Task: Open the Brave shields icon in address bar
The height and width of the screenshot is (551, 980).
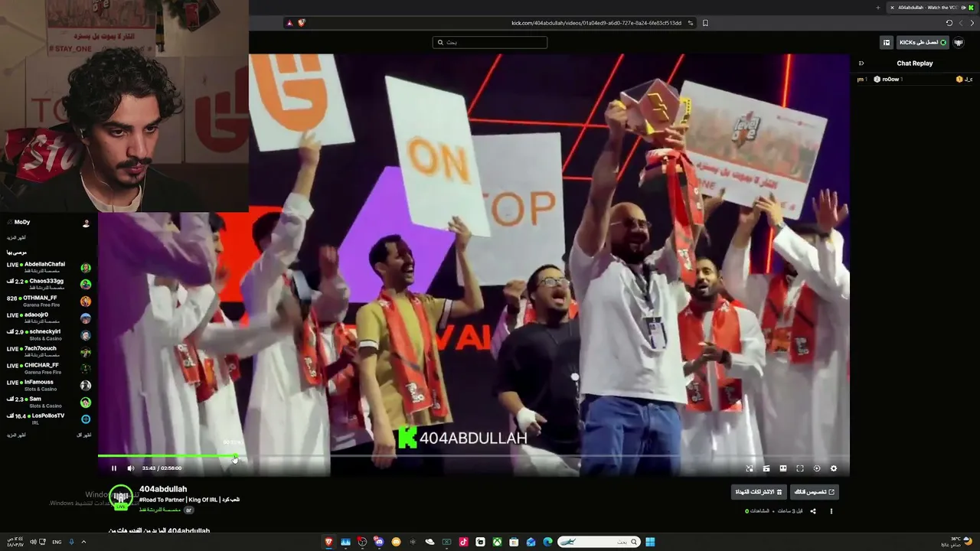Action: point(301,23)
